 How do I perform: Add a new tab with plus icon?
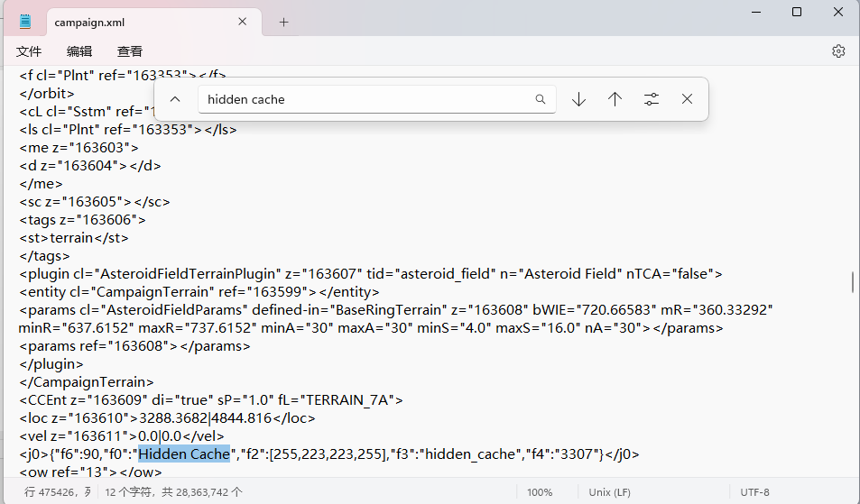point(283,23)
